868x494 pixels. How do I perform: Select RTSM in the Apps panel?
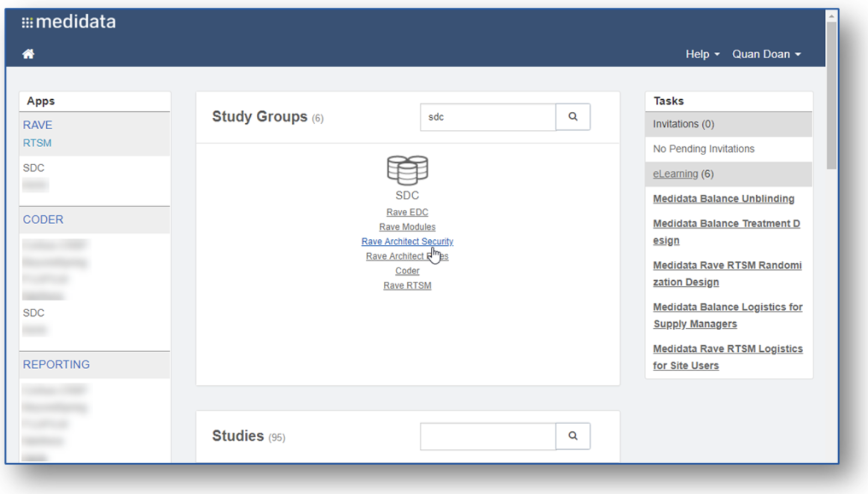click(x=37, y=143)
